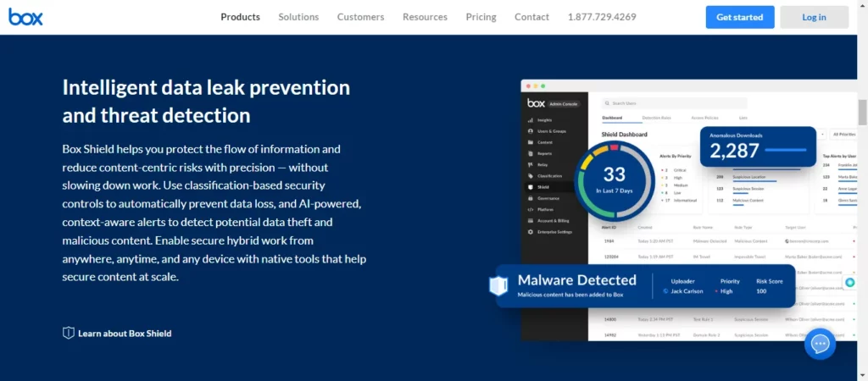Click alert ID 14982 in the table

[x=610, y=335]
